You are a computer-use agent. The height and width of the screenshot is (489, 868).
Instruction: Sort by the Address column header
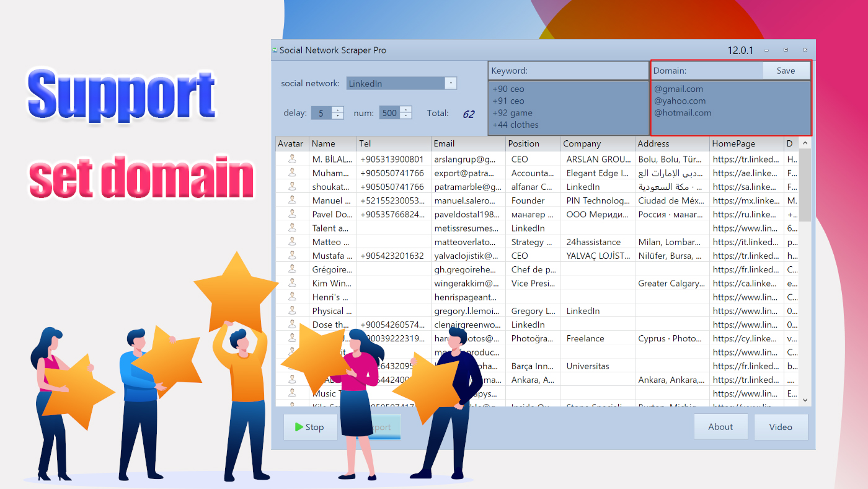(672, 143)
